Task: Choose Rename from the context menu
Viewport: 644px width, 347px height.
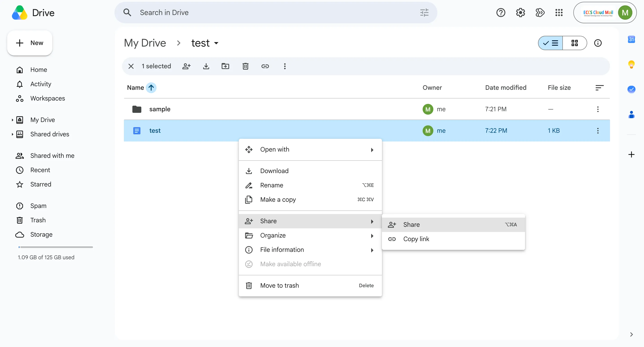Action: point(310,185)
